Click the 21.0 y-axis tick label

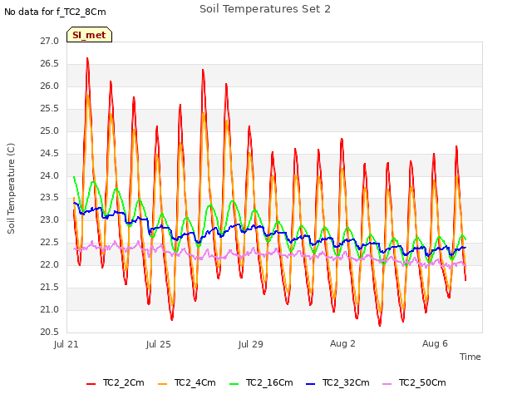tap(50, 309)
